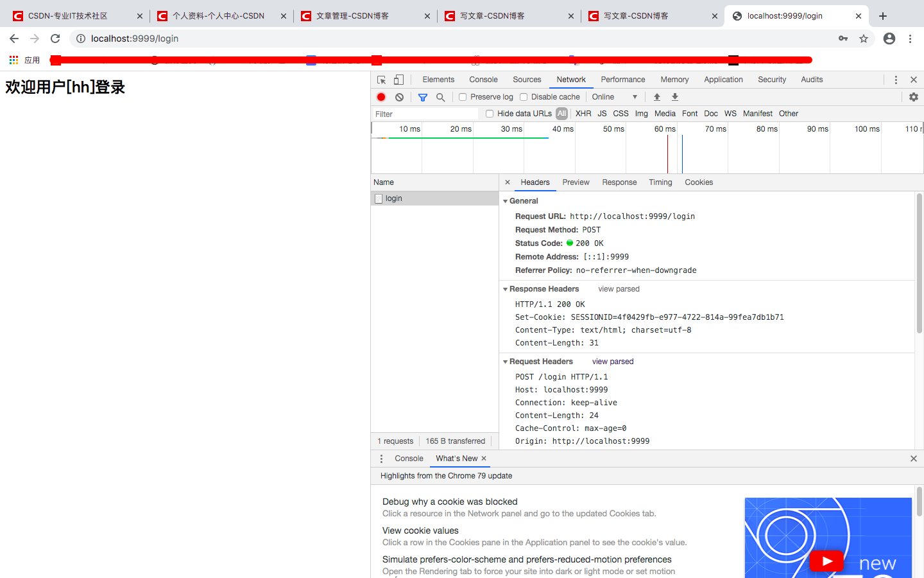
Task: Click the headers pane vertical scrollbar
Action: click(x=919, y=263)
